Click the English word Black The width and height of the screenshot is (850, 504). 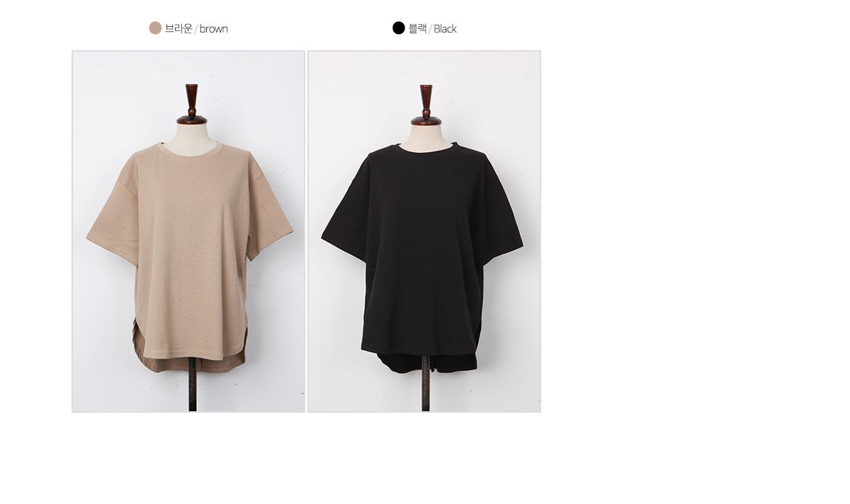coord(445,29)
